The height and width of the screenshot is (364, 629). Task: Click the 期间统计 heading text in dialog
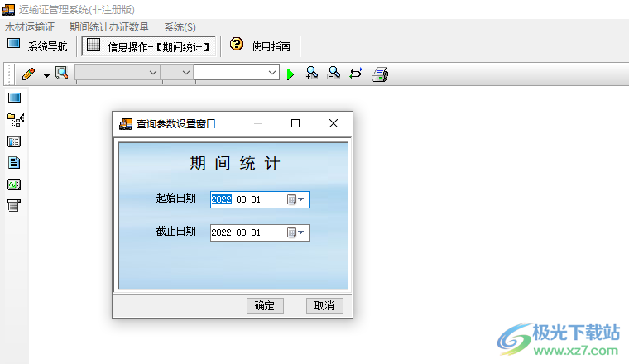235,163
